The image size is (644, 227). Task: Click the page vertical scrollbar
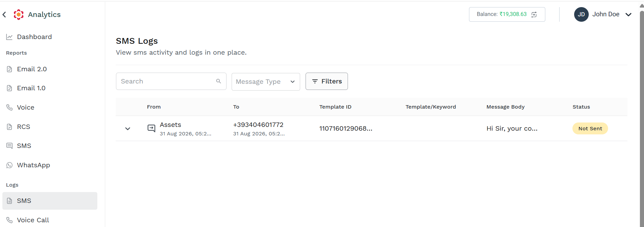[x=642, y=115]
